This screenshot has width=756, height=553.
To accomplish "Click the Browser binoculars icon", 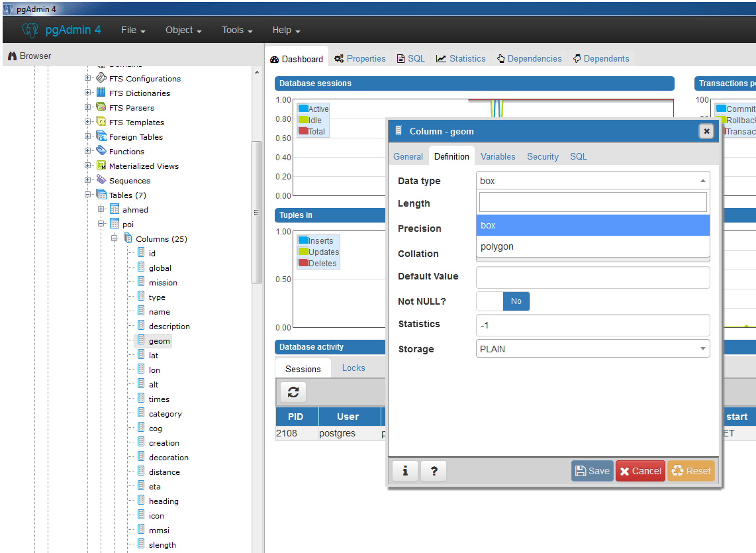I will coord(12,56).
